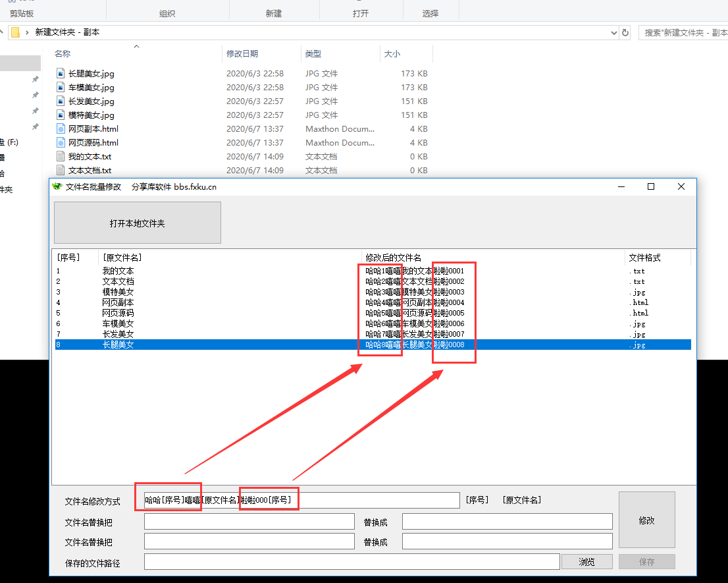728x583 pixels.
Task: Click the first 替换成 input field
Action: click(507, 522)
